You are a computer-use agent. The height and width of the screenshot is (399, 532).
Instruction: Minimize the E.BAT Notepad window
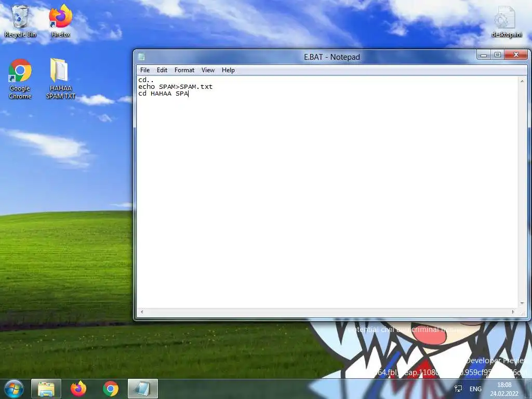pyautogui.click(x=484, y=55)
